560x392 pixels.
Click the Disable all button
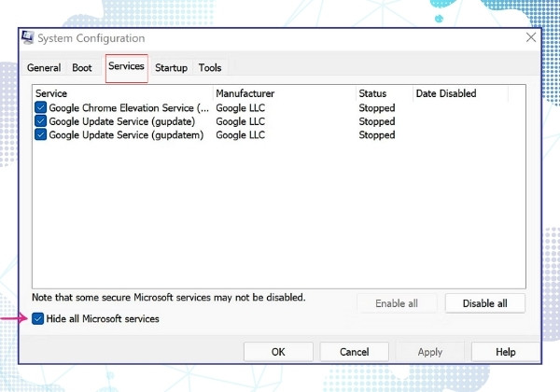(x=485, y=303)
